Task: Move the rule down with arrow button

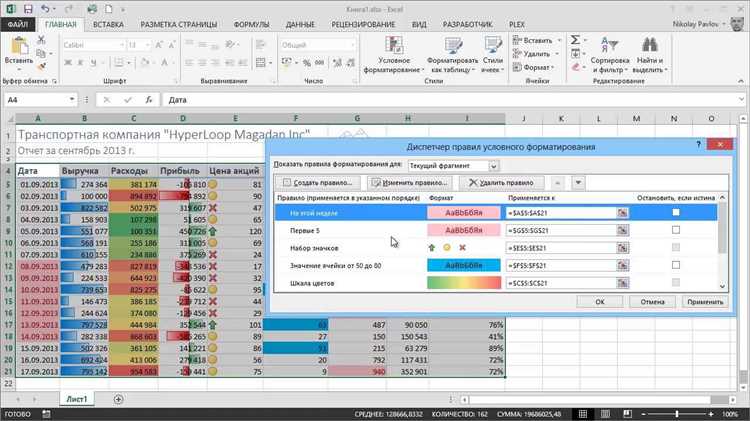Action: (x=578, y=183)
